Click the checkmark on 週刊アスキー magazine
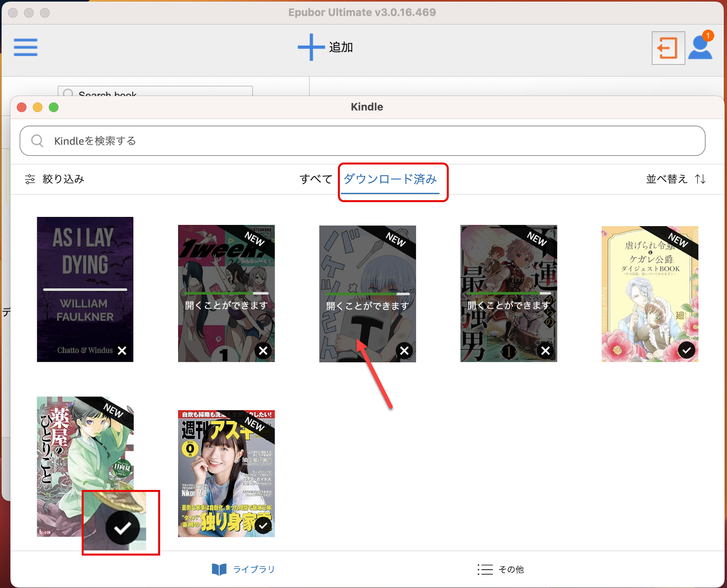This screenshot has width=727, height=588. [x=263, y=525]
